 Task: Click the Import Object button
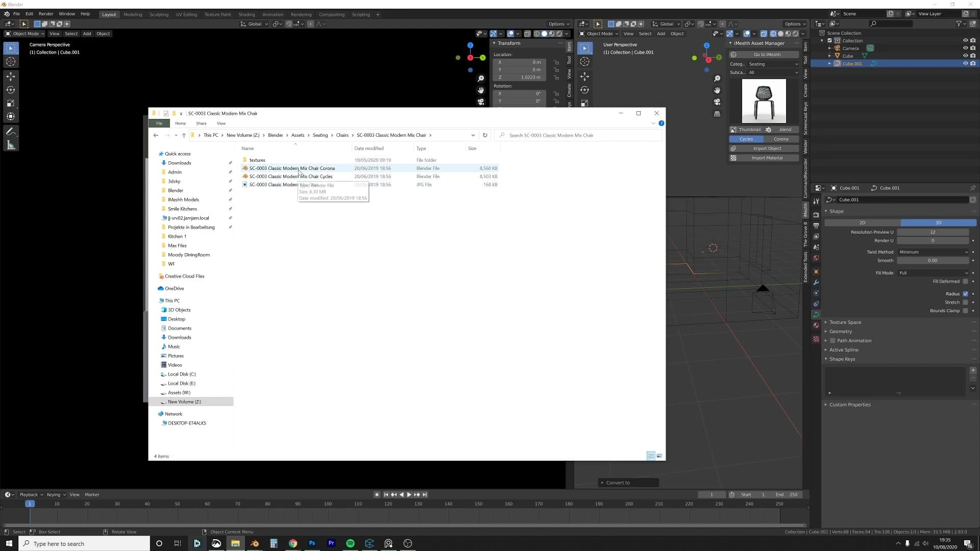pos(764,148)
